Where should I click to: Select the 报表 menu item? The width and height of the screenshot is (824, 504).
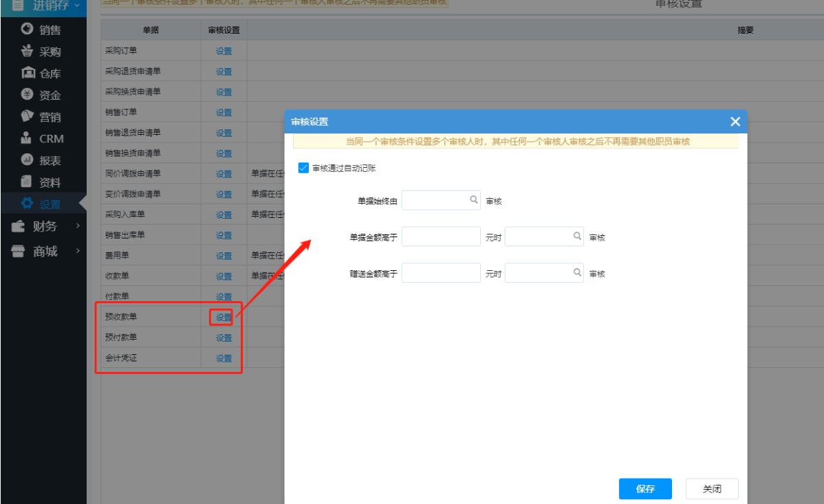point(50,161)
